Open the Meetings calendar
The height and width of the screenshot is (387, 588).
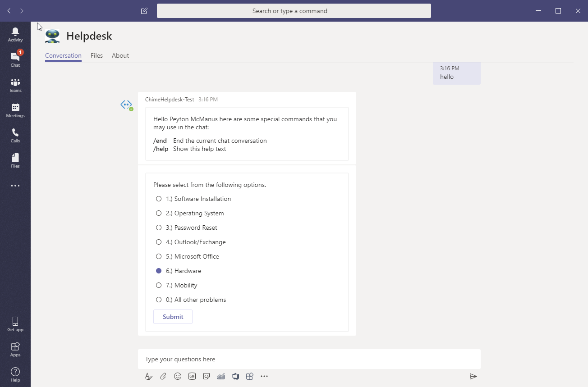pos(15,110)
